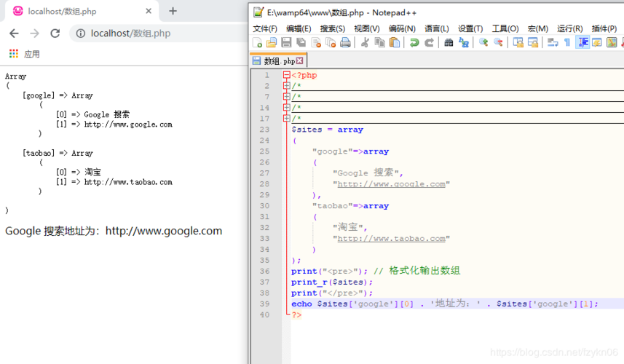The height and width of the screenshot is (364, 624).
Task: Toggle the Indent Guide icon
Action: click(583, 42)
